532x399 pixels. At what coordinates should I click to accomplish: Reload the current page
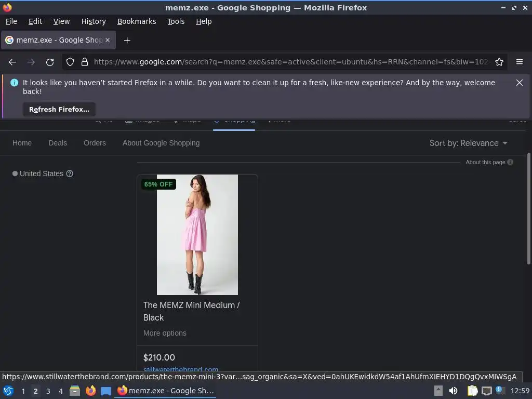pos(50,62)
